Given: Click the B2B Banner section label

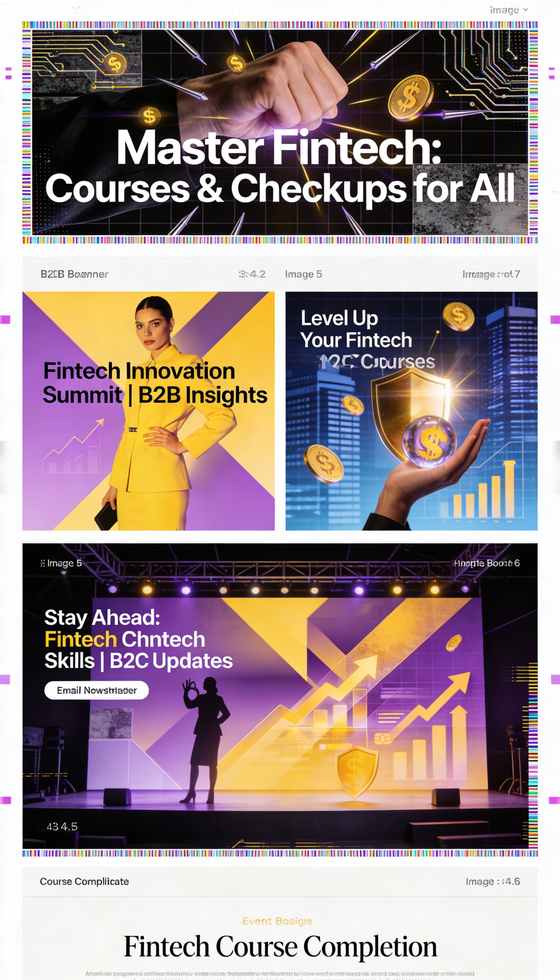Looking at the screenshot, I should click(x=74, y=274).
